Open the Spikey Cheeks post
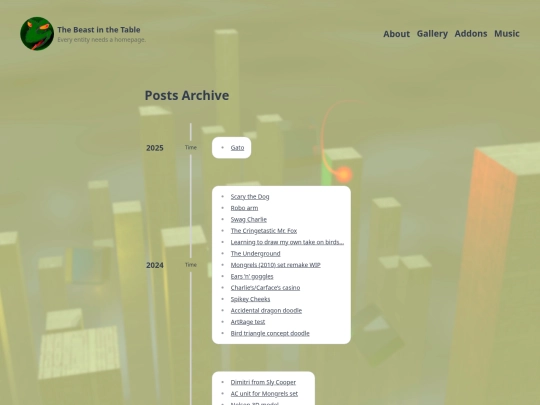540x405 pixels. pyautogui.click(x=250, y=299)
